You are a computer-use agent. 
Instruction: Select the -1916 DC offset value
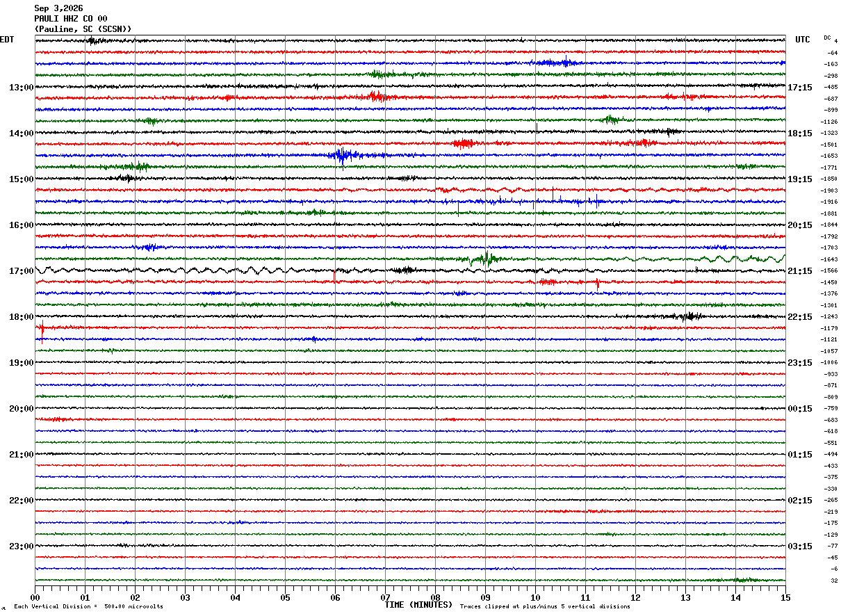pyautogui.click(x=829, y=202)
